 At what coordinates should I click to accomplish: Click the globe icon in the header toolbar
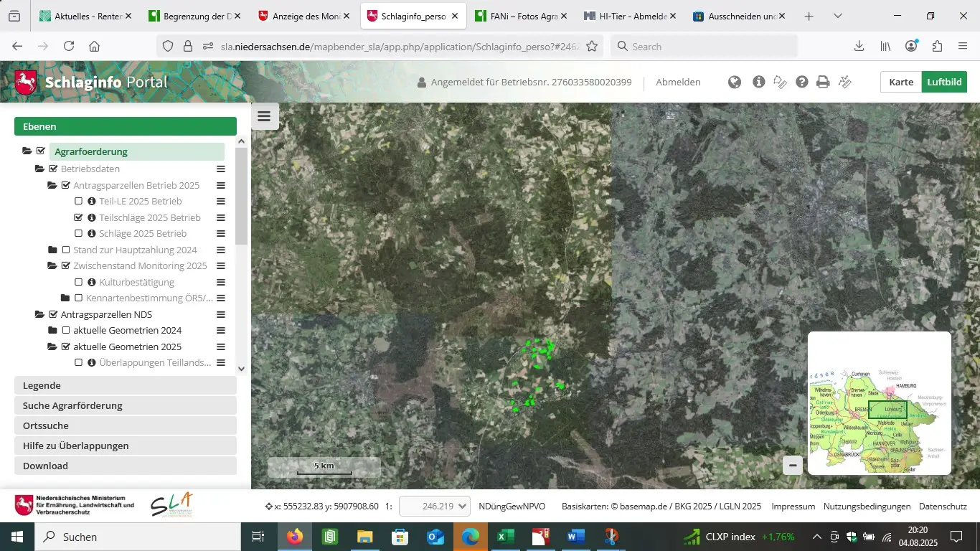(x=734, y=83)
